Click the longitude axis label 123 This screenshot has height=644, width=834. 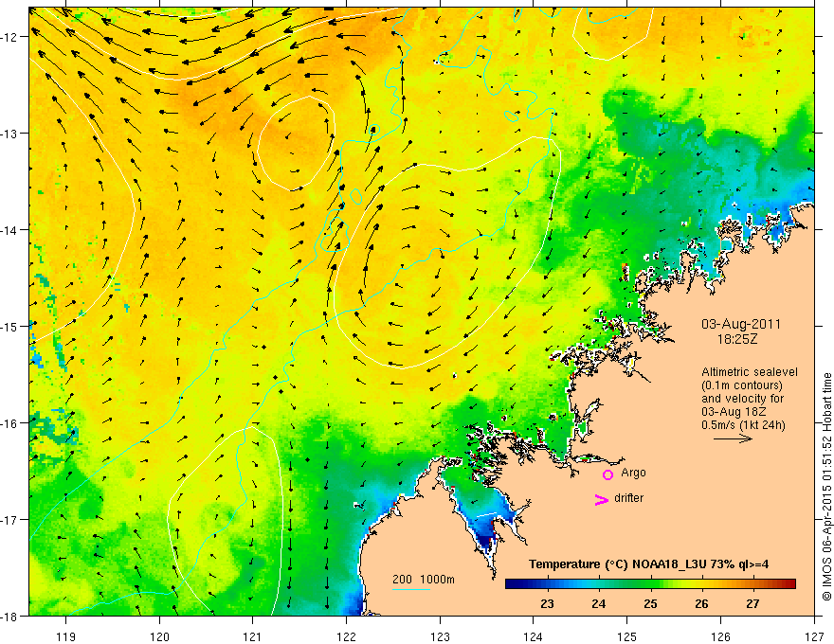coord(440,636)
